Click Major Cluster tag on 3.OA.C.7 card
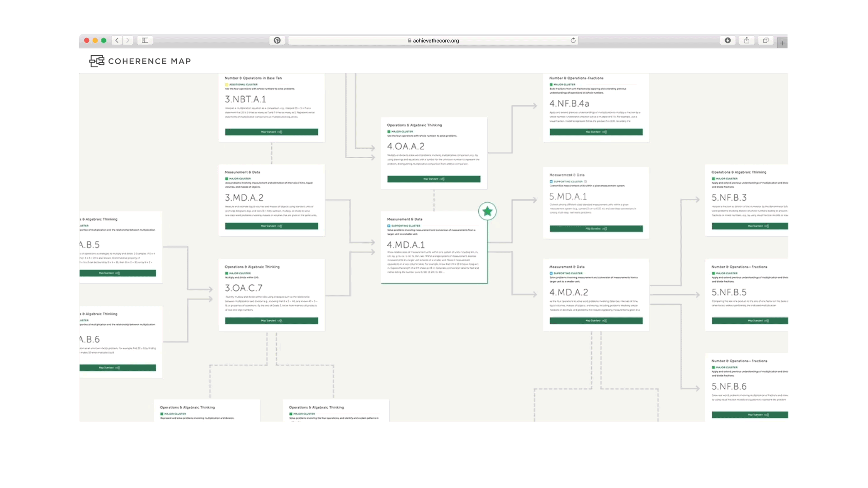Screen dimensions: 868x488 tap(238, 273)
